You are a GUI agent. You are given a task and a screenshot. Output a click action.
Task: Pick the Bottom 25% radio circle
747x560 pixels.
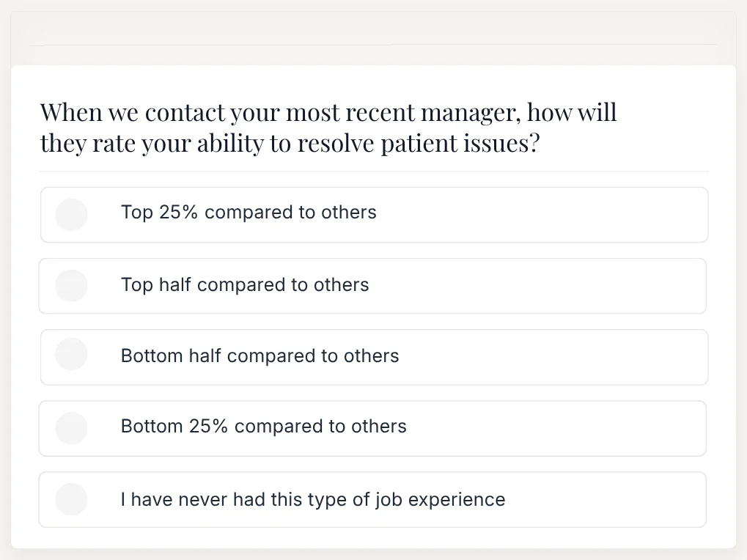click(x=71, y=428)
